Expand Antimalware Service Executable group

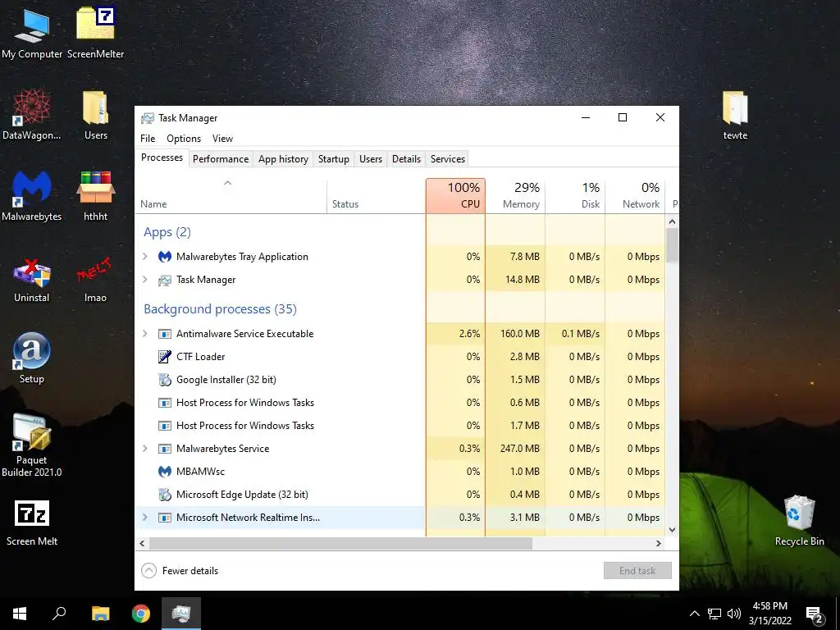coord(144,334)
